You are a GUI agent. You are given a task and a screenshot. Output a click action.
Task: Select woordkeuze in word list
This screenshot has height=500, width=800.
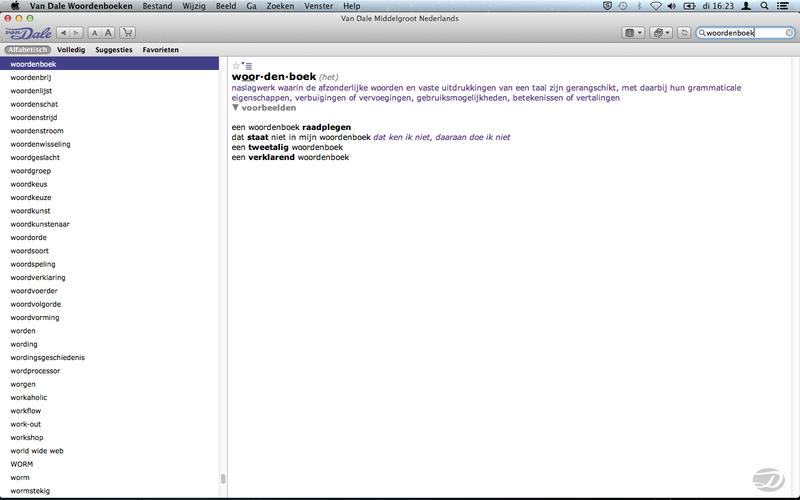point(109,197)
